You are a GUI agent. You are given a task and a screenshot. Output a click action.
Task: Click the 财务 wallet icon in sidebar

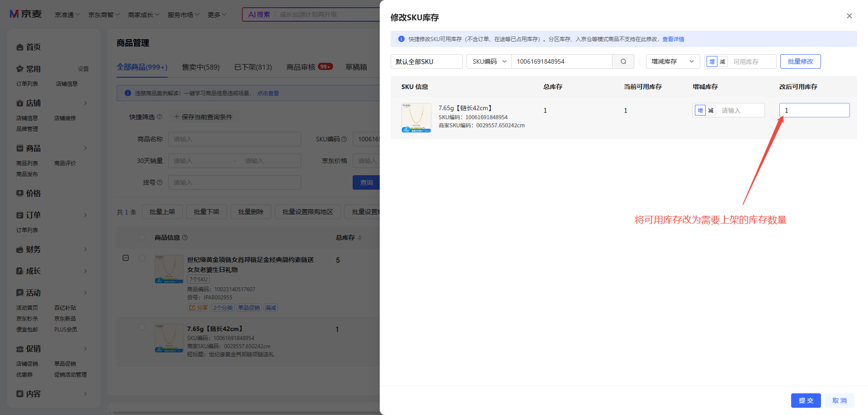(20, 250)
